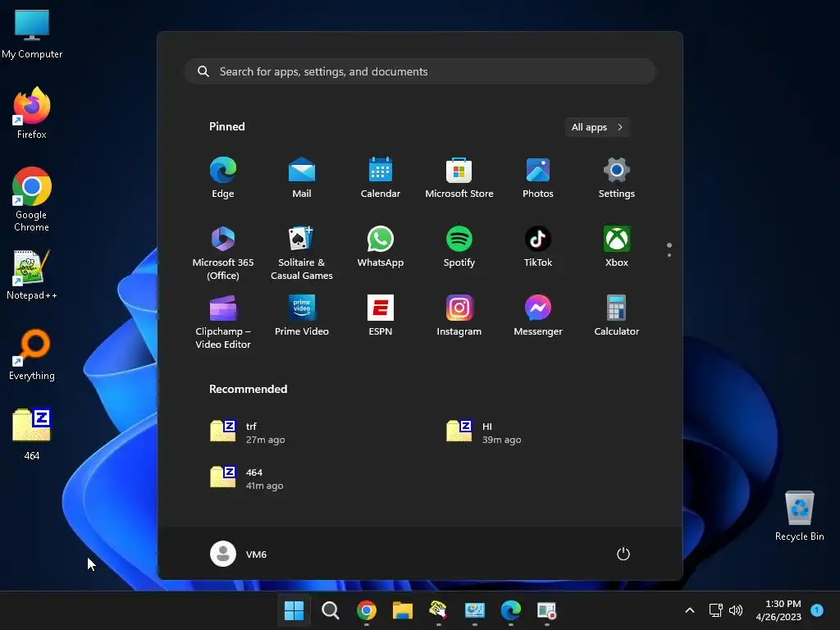Launch Instagram from pinned apps

pos(459,316)
